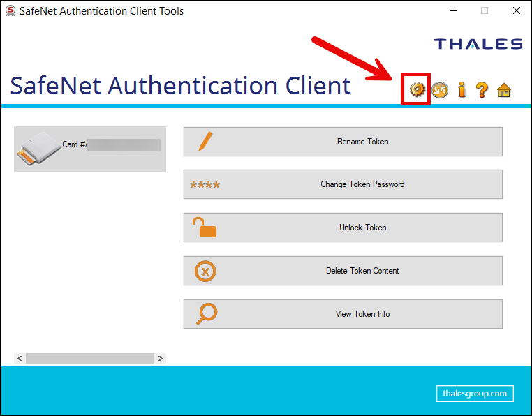Click the THALES logo

tap(478, 44)
